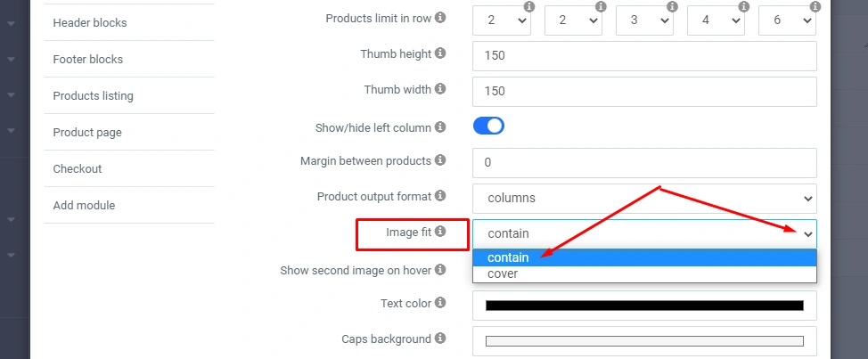The width and height of the screenshot is (868, 359).
Task: Open the Product output format dropdown
Action: (644, 198)
